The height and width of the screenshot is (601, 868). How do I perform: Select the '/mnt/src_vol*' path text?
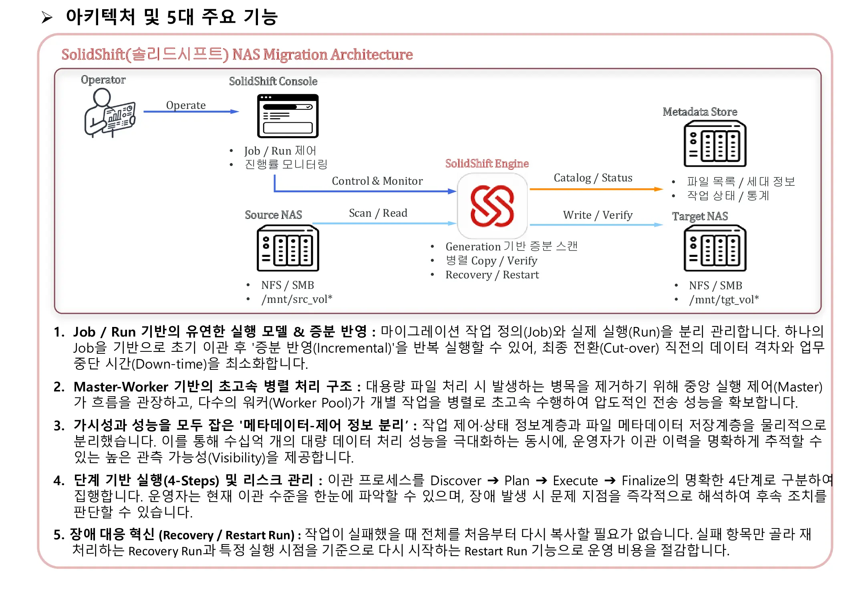point(297,299)
